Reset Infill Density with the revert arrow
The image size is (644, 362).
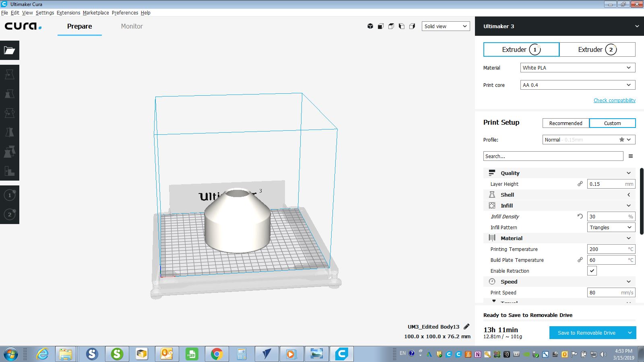point(580,216)
